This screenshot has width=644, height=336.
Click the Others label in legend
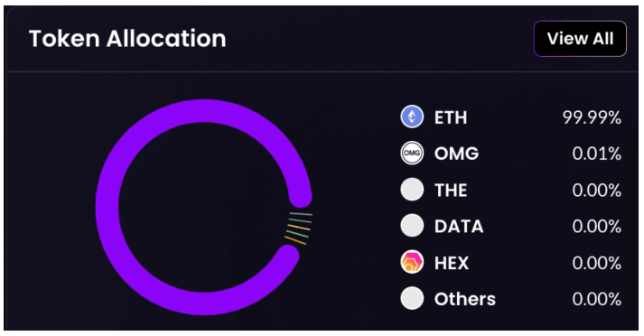click(x=465, y=299)
